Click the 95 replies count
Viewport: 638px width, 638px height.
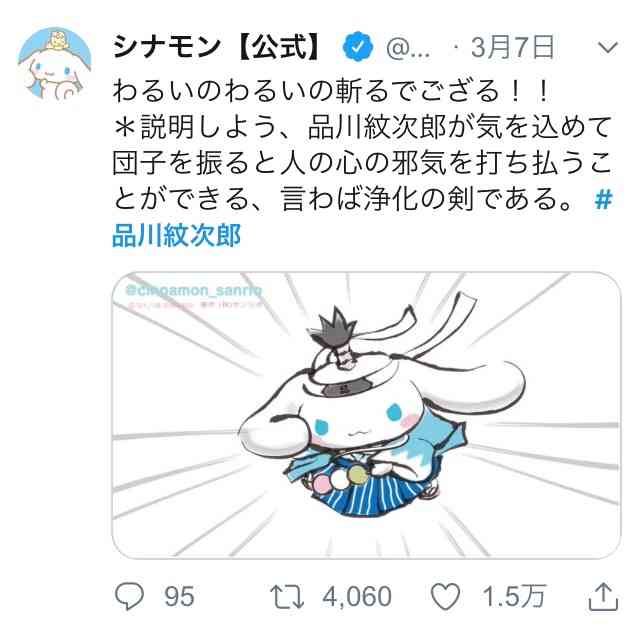coord(179,597)
